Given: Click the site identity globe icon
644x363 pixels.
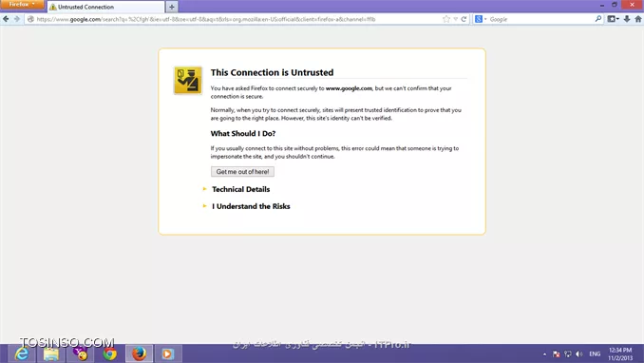Looking at the screenshot, I should 30,19.
